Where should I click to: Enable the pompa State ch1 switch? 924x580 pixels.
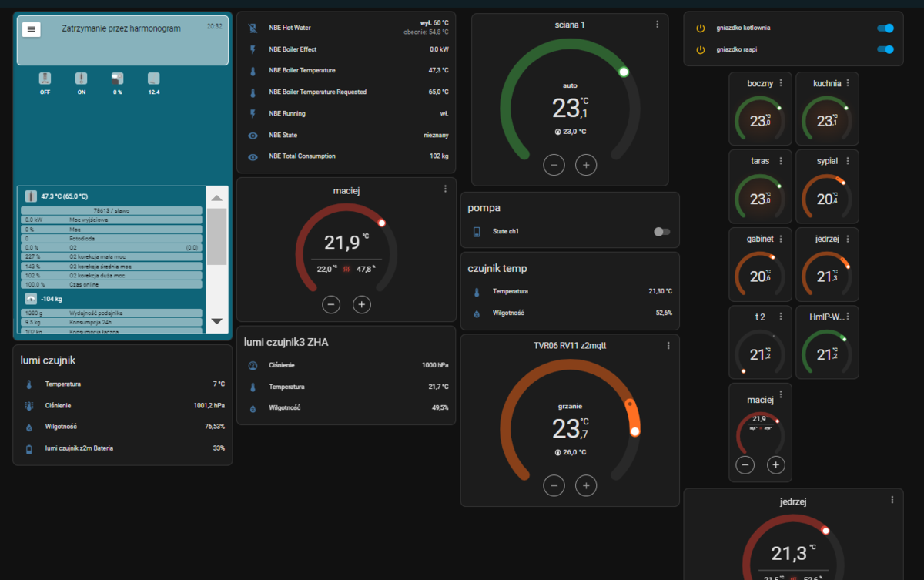click(x=661, y=232)
